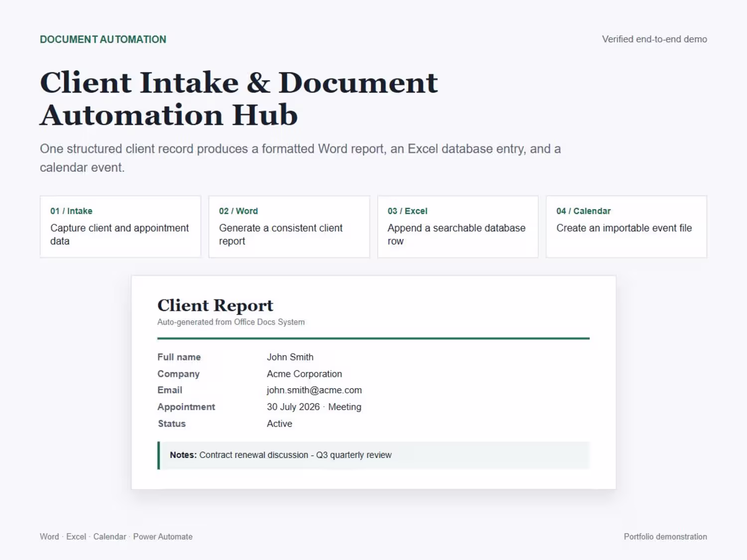Click 'Create an importable event file' text
Screen dimensions: 747x560
tap(624, 228)
